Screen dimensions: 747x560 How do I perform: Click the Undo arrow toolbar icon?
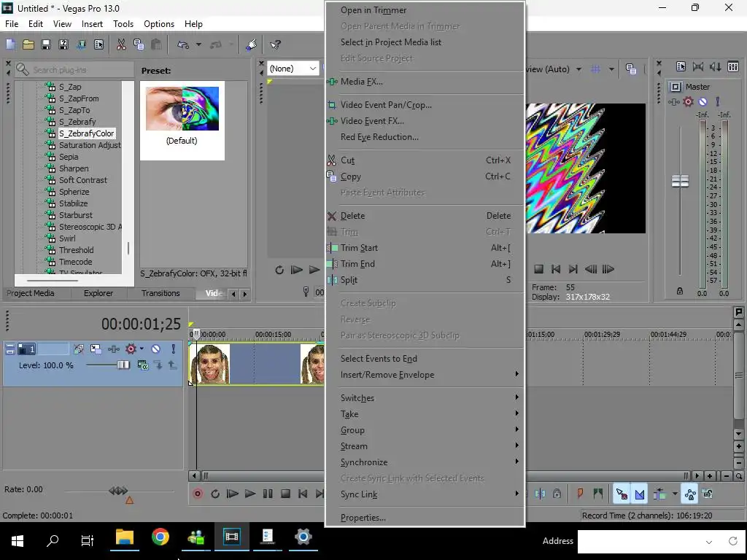pos(183,44)
